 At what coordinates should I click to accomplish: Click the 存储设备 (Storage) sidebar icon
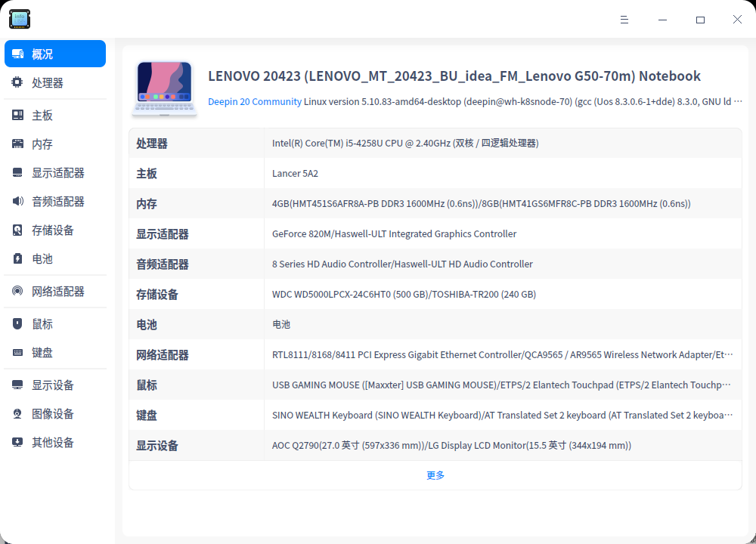(17, 230)
